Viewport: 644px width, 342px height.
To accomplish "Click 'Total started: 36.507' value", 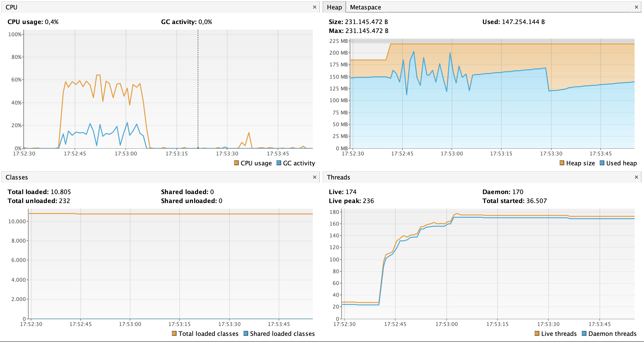I will click(514, 201).
